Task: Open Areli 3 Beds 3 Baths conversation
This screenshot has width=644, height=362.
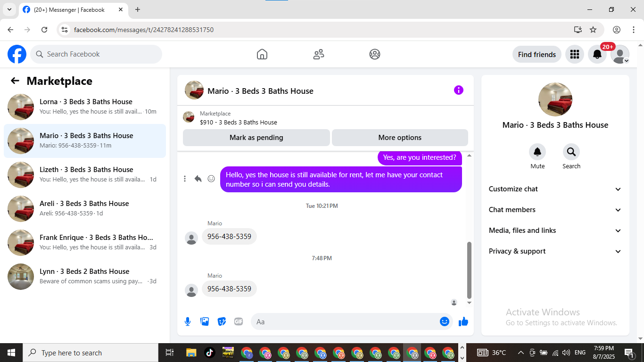Action: point(85,209)
